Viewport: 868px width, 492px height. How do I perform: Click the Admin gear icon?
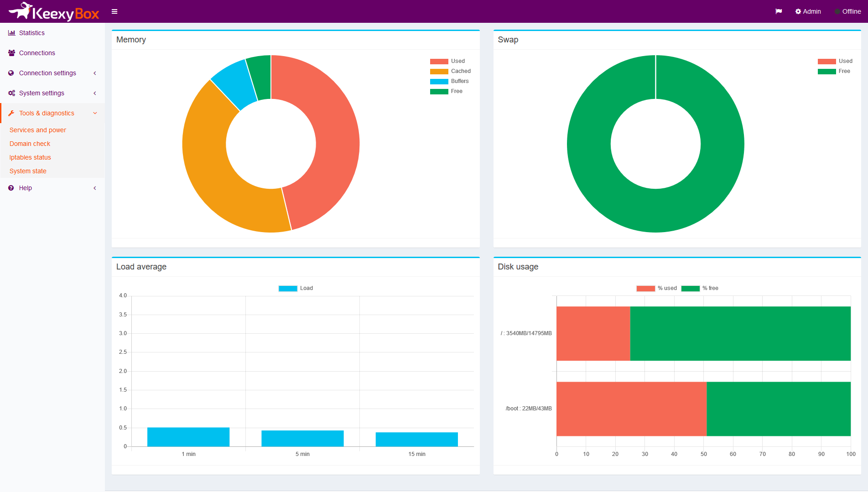798,11
